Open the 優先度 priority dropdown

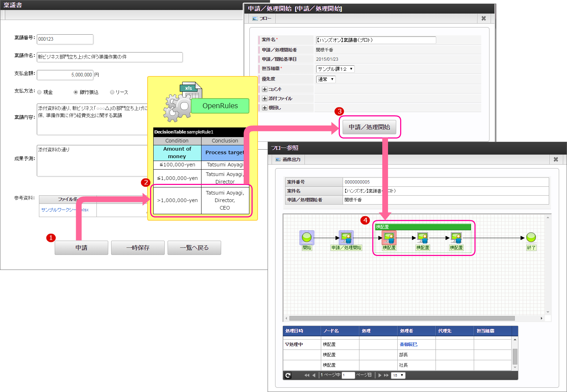click(326, 79)
